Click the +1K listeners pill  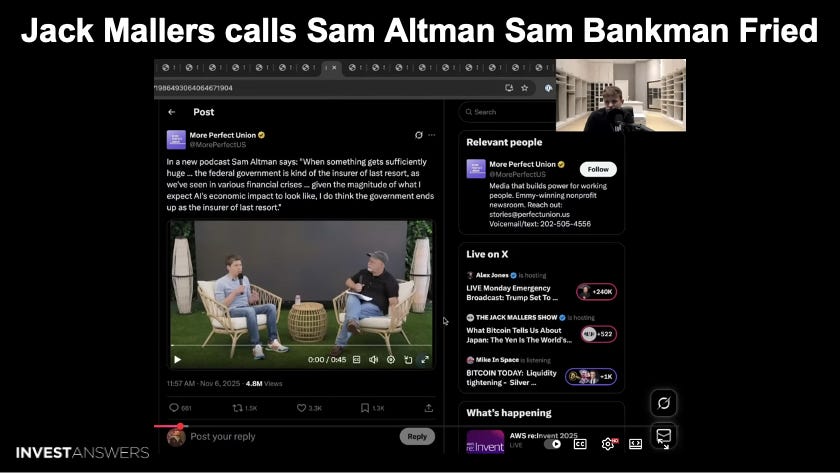click(591, 377)
